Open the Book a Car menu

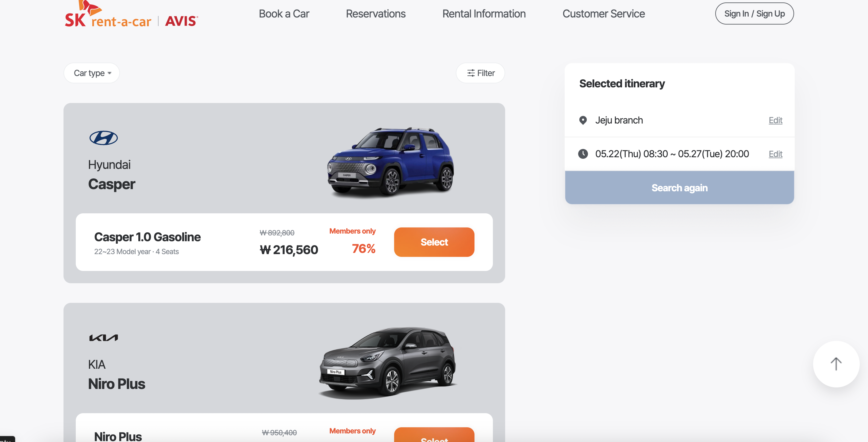click(x=284, y=14)
